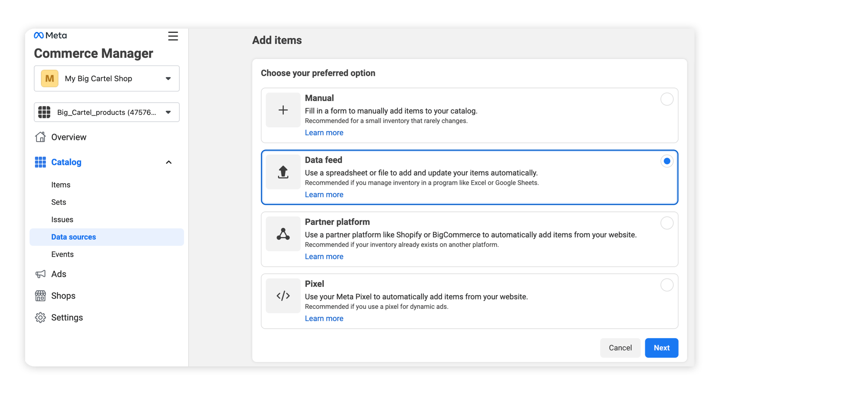Click 'Use your Meta Pixel' description
Screen dimensions: 868x395
click(416, 297)
